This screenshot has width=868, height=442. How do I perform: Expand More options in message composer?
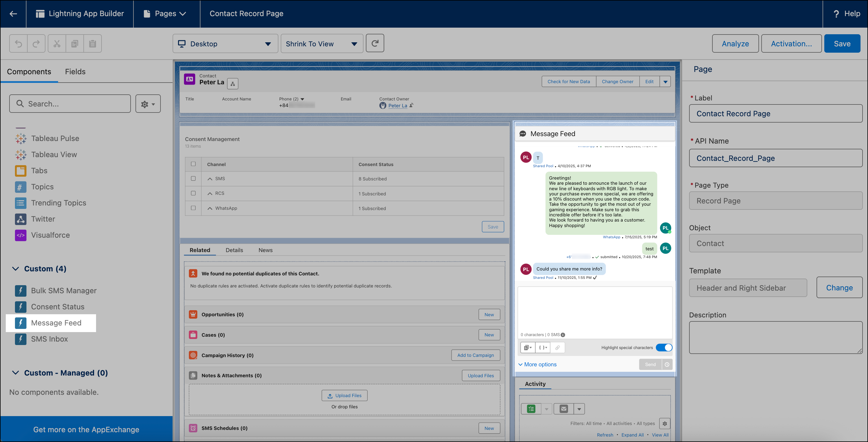(x=537, y=365)
